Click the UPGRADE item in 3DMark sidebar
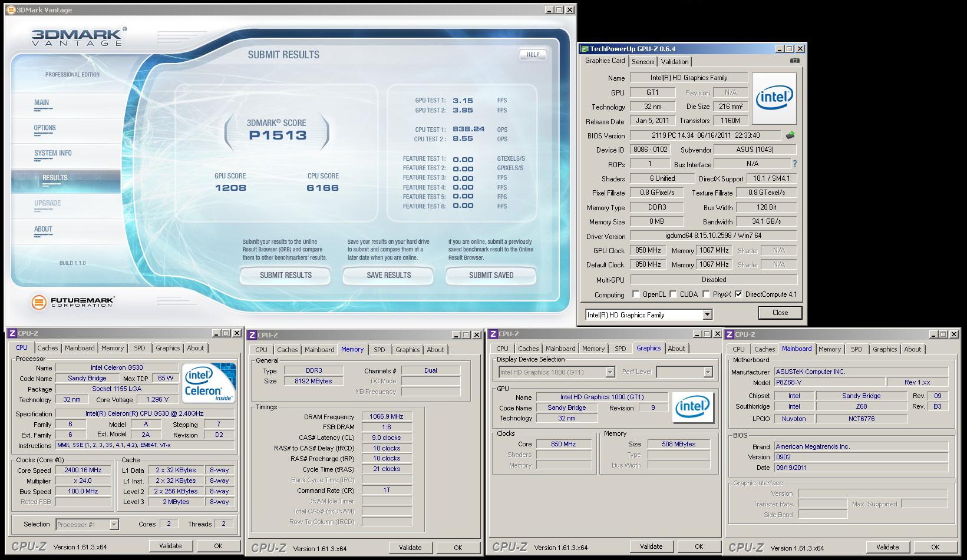 tap(47, 203)
